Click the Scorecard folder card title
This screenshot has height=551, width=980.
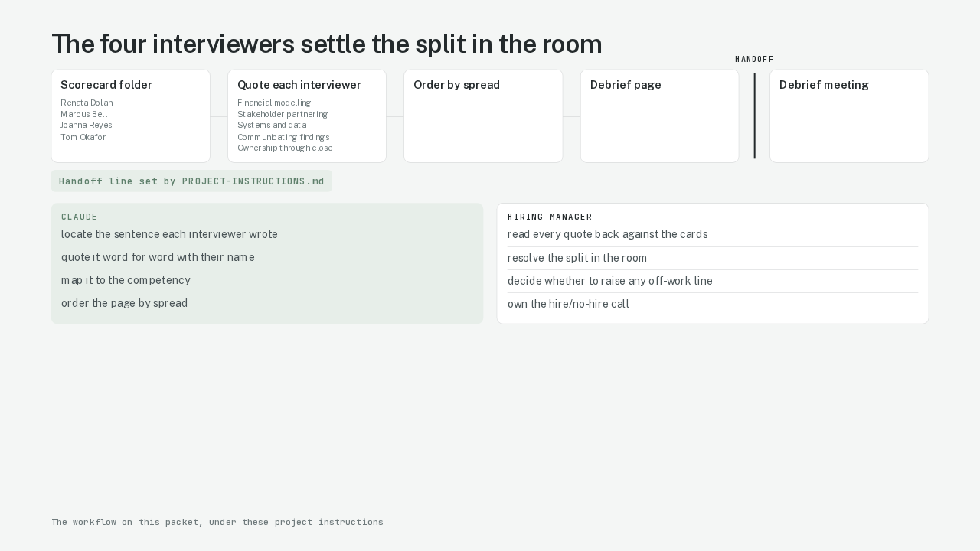click(x=106, y=85)
